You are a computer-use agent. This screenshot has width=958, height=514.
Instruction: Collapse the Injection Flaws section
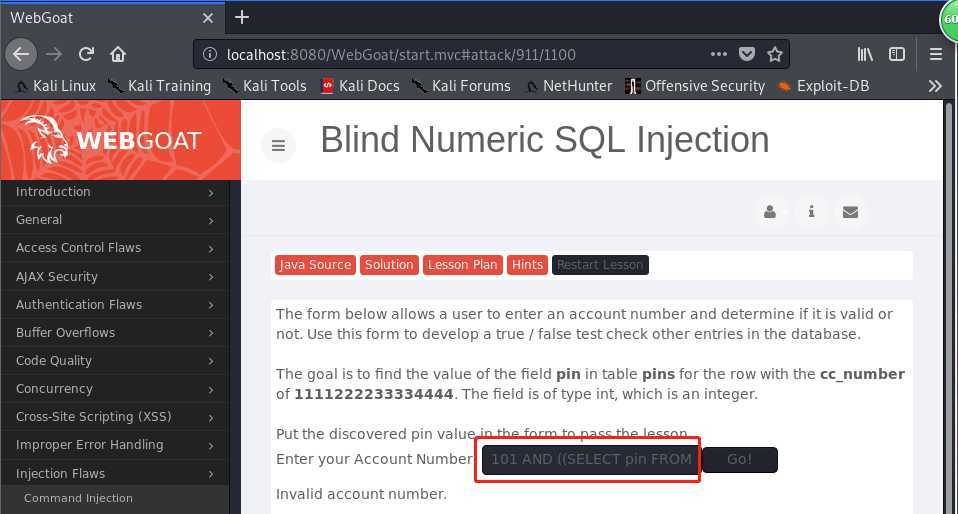[115, 473]
